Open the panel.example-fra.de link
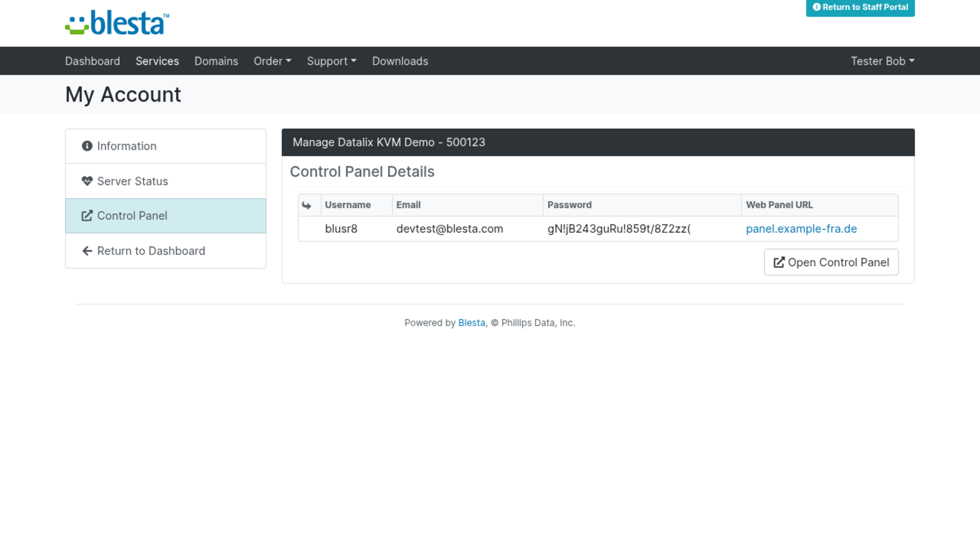 [801, 229]
